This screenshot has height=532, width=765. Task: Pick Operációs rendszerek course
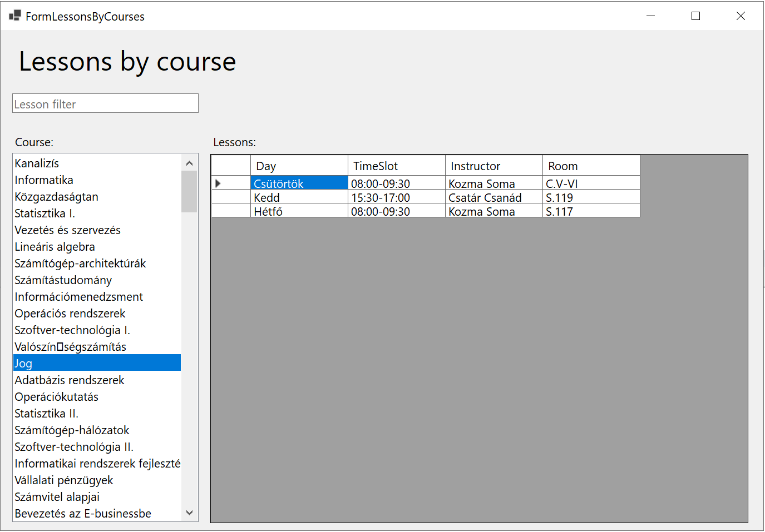97,313
